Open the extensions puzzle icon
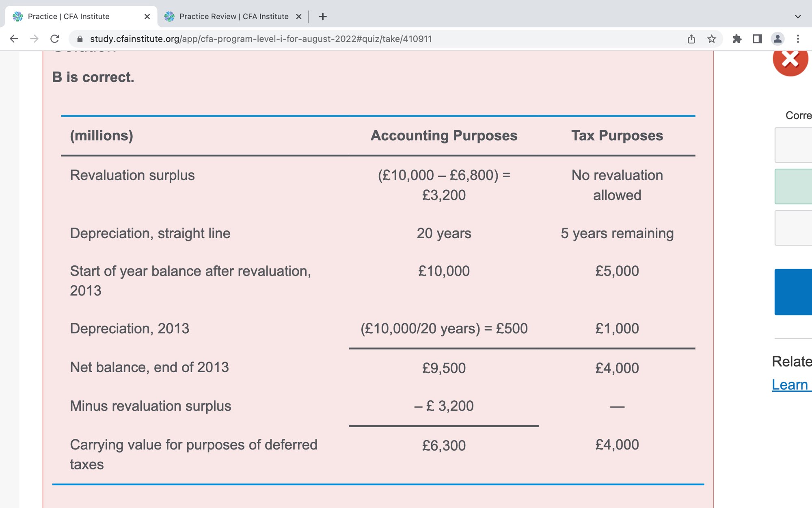This screenshot has width=812, height=508. (737, 39)
